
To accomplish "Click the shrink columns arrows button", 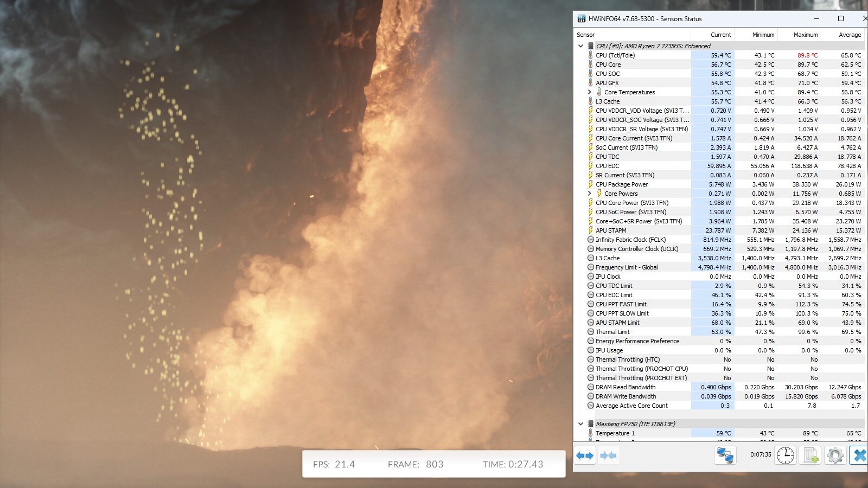I will [x=608, y=455].
